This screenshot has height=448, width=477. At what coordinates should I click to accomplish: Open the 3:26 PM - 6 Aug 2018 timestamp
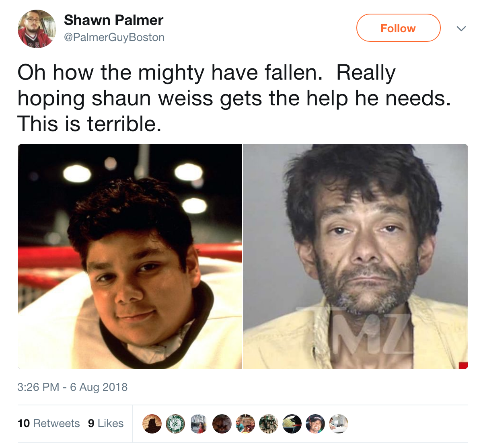[x=72, y=387]
